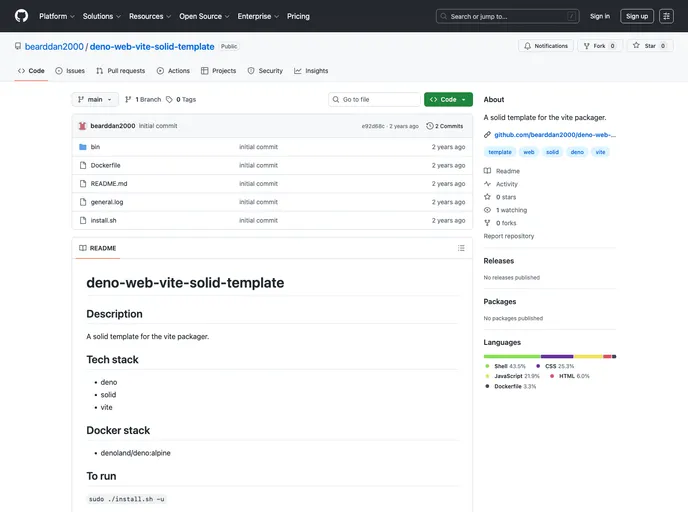688x512 pixels.
Task: Open Notifications bell button
Action: [x=545, y=46]
